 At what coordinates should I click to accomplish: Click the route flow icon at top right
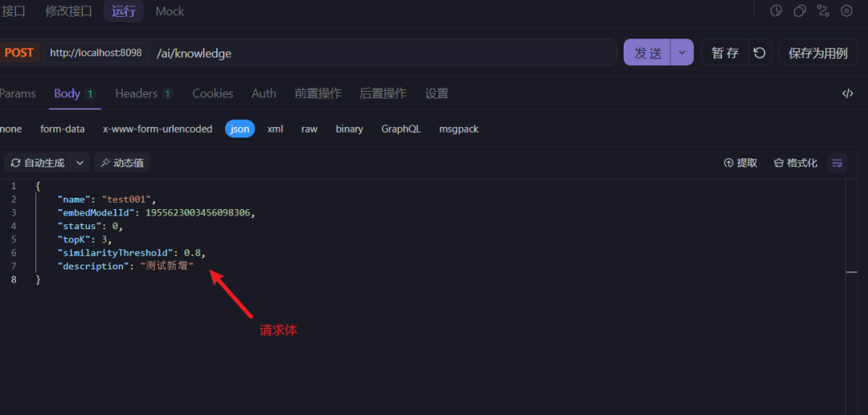click(x=823, y=10)
